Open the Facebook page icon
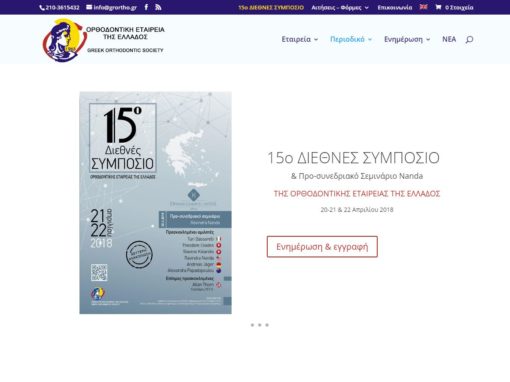Image resolution: width=510 pixels, height=382 pixels. pos(146,7)
